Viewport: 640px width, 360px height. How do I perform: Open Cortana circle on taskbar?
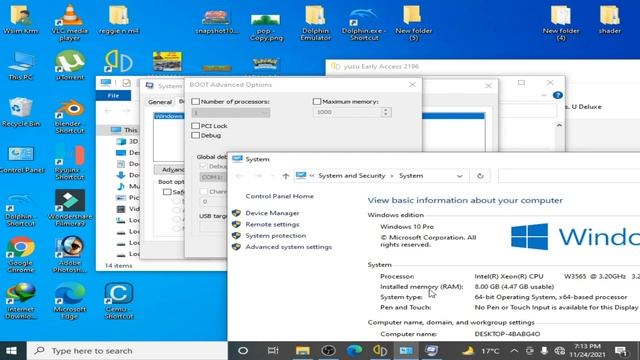(x=243, y=351)
